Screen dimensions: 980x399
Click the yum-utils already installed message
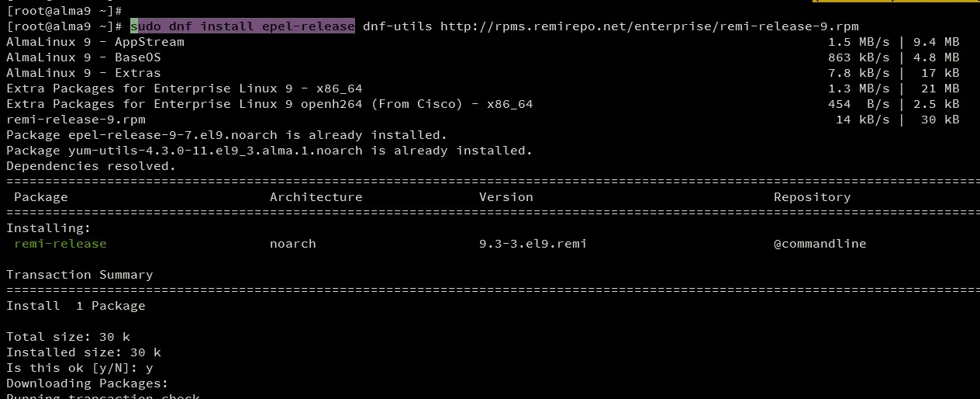[270, 151]
